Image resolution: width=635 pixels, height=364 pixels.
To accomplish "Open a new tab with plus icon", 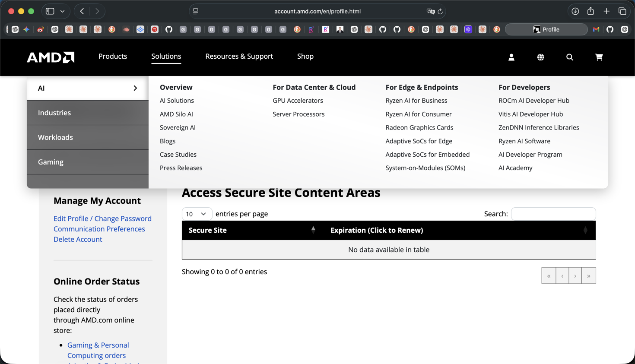I will 606,11.
